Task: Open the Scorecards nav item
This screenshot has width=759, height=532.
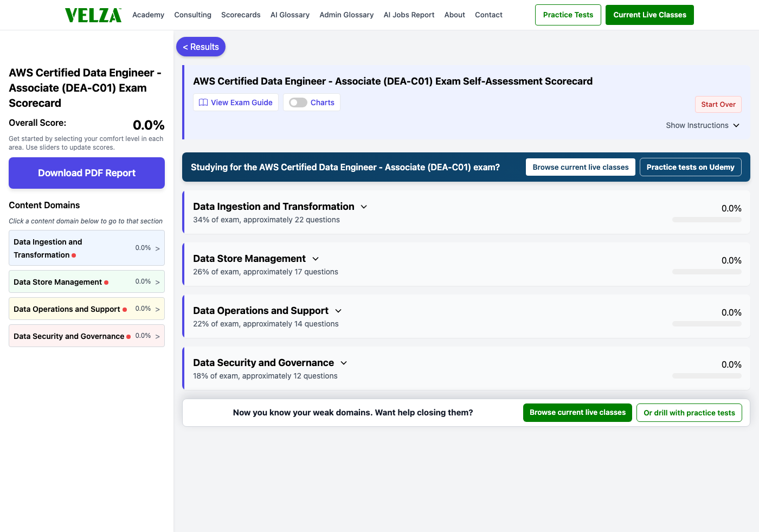Action: pyautogui.click(x=241, y=15)
